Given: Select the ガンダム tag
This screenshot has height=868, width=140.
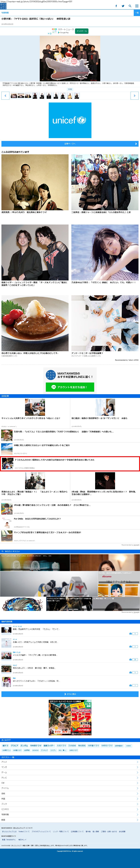Looking at the screenshot, I should coord(24,745).
